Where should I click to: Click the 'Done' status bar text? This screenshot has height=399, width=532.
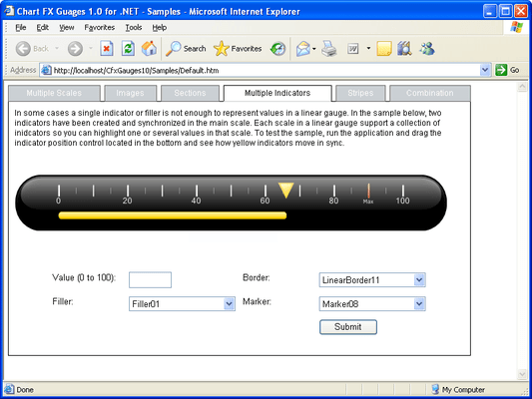pos(25,389)
